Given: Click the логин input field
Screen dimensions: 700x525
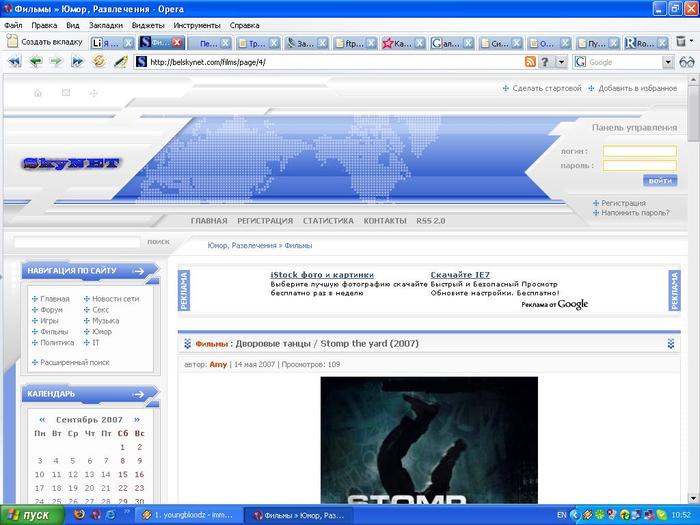Looking at the screenshot, I should pos(639,152).
